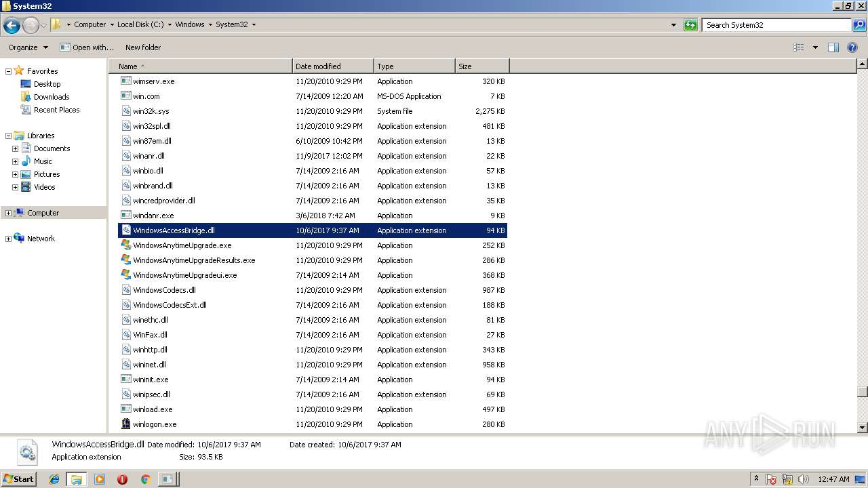Click the search magnifier icon
The height and width of the screenshot is (488, 868).
(x=859, y=25)
